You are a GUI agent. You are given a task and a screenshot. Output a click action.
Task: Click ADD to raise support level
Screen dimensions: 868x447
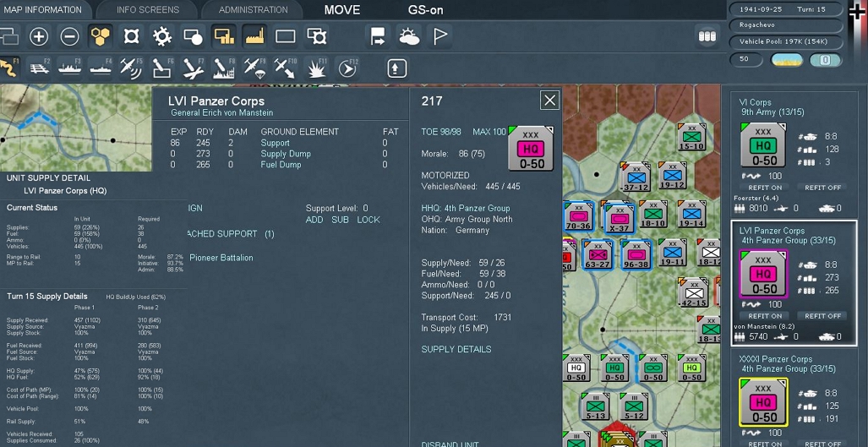314,220
